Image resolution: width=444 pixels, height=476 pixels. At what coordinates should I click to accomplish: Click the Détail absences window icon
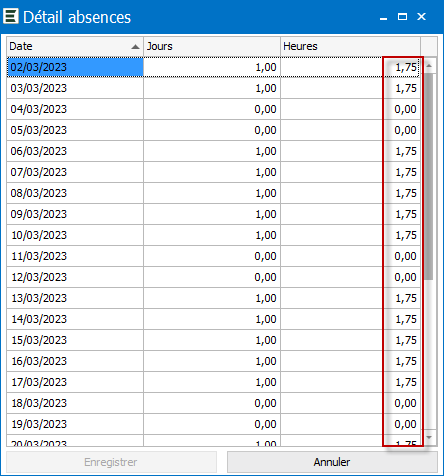coord(11,17)
